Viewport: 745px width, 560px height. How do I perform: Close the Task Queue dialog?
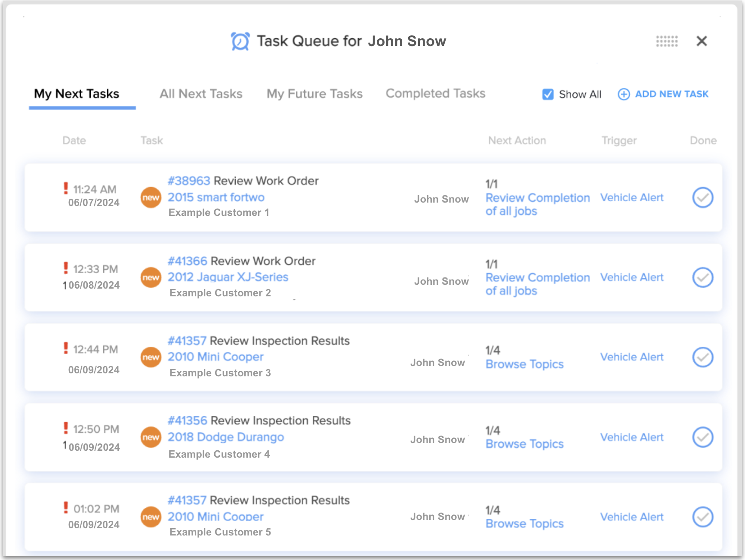(702, 41)
